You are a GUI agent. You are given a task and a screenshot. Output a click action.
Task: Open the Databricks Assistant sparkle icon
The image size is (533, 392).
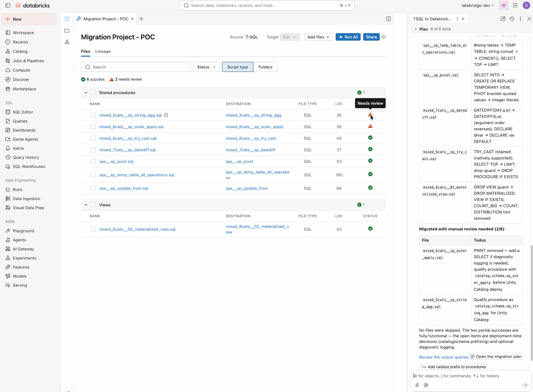pos(504,5)
